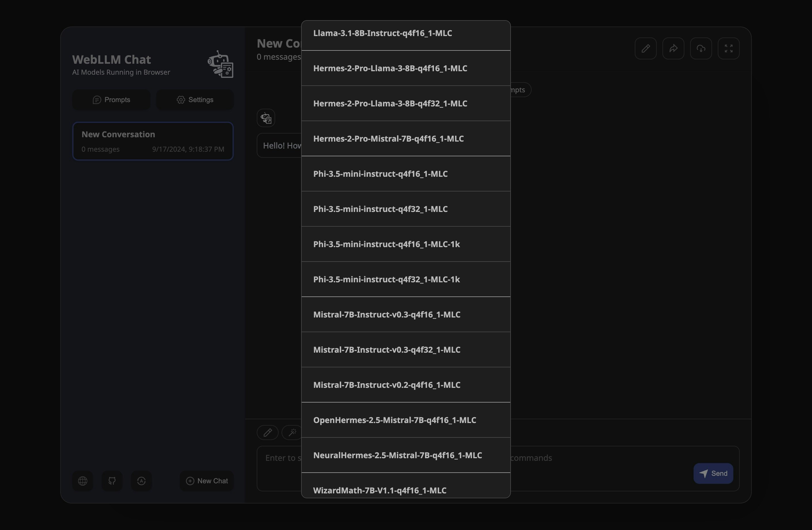This screenshot has height=530, width=812.
Task: Open the GitHub icon in sidebar footer
Action: (x=112, y=481)
